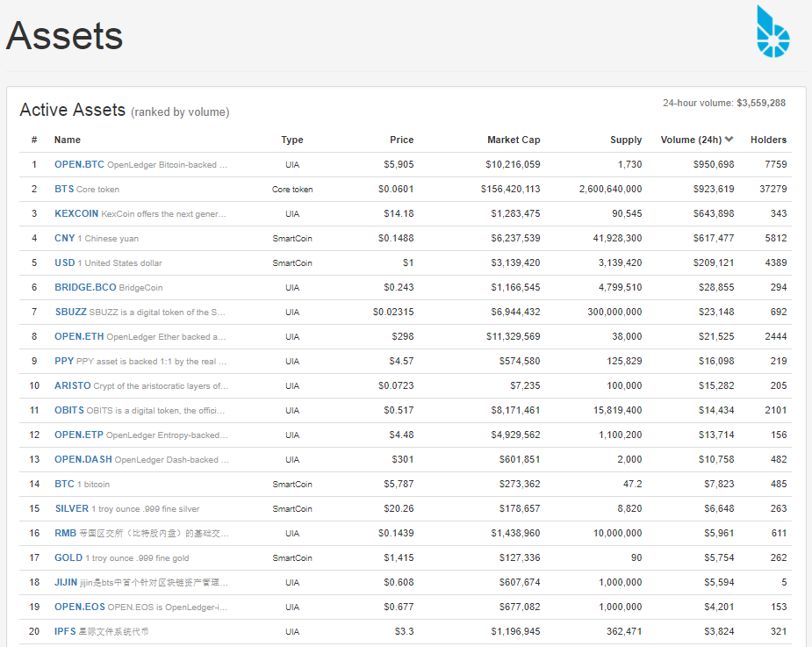The height and width of the screenshot is (647, 812).
Task: Open the CNY SmartCoin link
Action: tap(65, 238)
